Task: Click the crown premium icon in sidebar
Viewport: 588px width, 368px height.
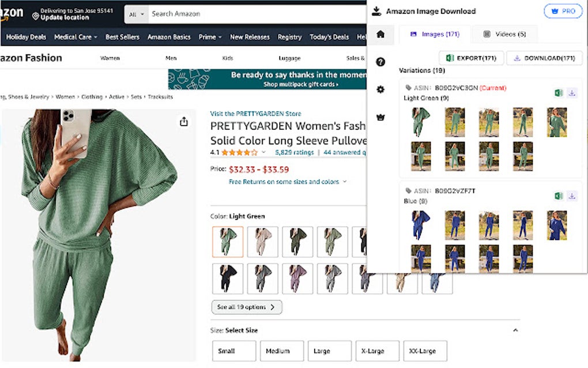Action: point(380,117)
